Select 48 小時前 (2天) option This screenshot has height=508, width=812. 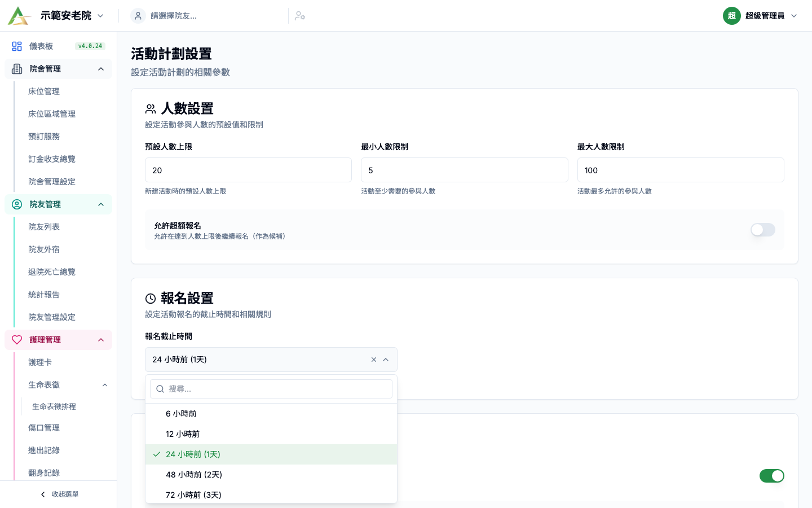click(x=271, y=475)
